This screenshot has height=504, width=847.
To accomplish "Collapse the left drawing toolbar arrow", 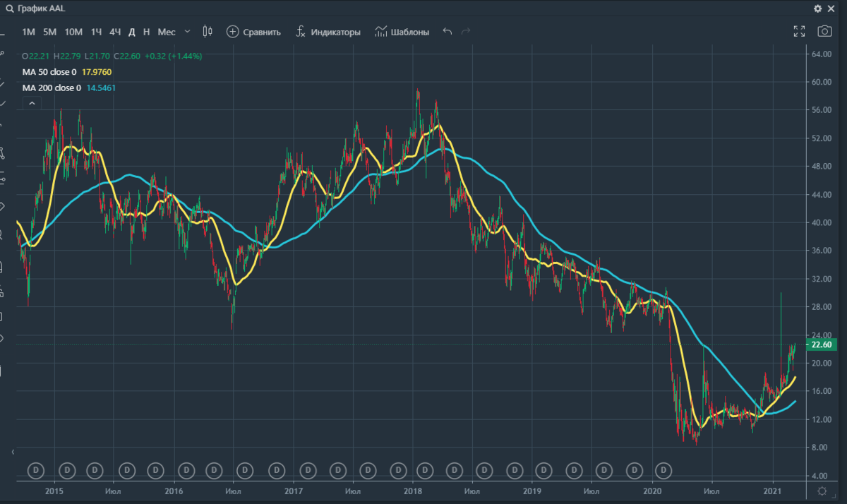I will click(x=12, y=450).
